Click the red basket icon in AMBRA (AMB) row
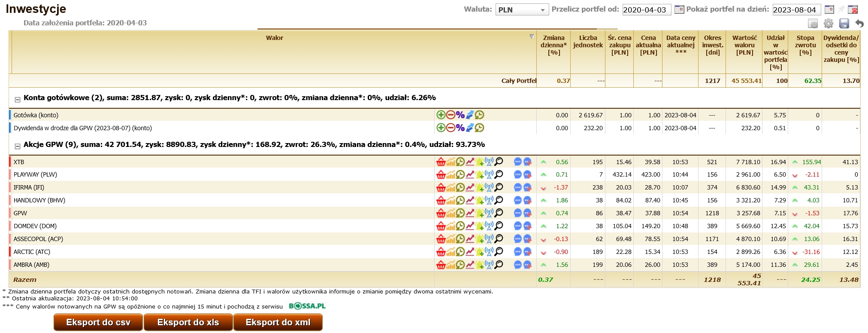 click(x=441, y=265)
